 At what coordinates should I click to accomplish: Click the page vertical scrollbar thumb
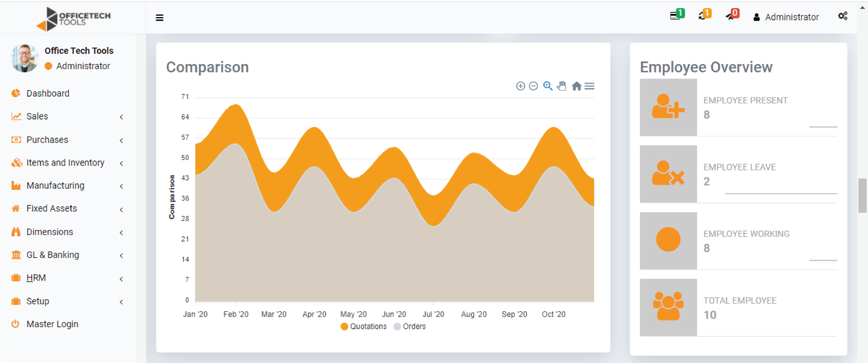coord(862,196)
